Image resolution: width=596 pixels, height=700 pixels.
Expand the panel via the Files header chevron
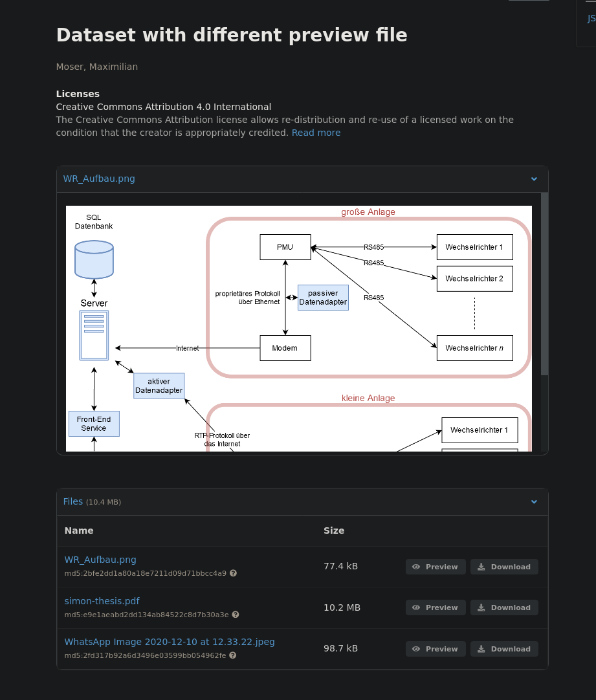(x=534, y=501)
